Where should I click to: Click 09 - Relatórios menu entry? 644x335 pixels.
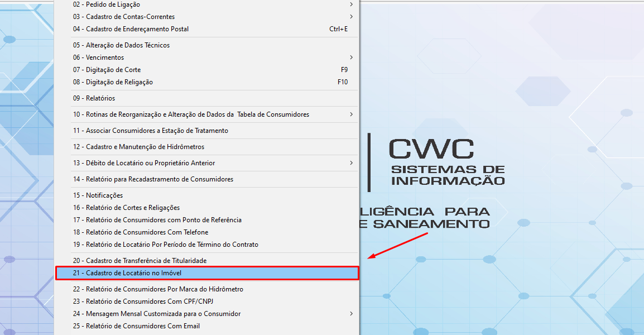point(94,98)
